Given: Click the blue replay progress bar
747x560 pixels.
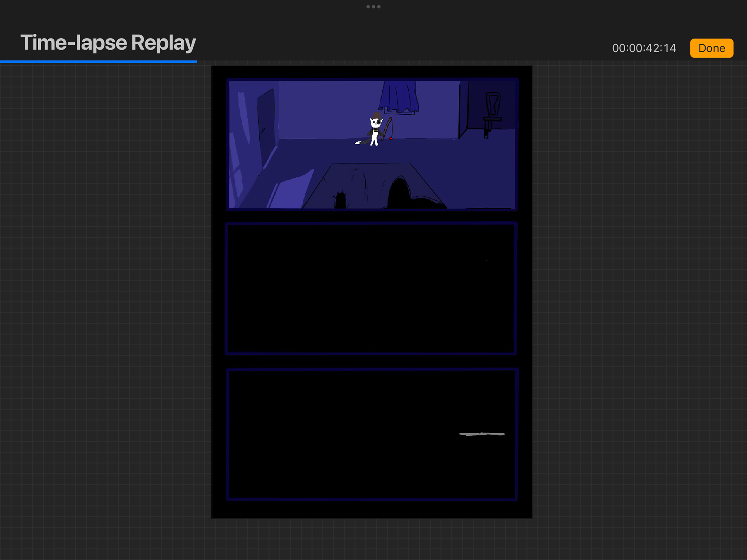Looking at the screenshot, I should point(98,61).
